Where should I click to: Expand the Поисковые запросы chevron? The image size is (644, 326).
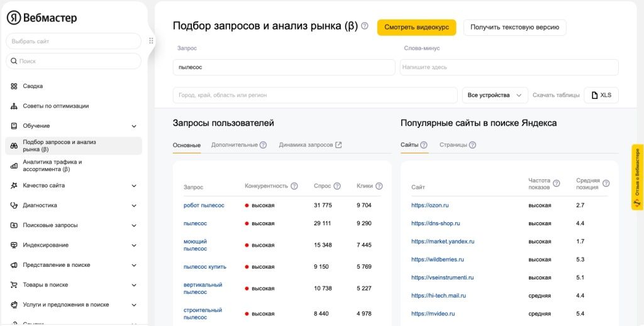tap(134, 226)
